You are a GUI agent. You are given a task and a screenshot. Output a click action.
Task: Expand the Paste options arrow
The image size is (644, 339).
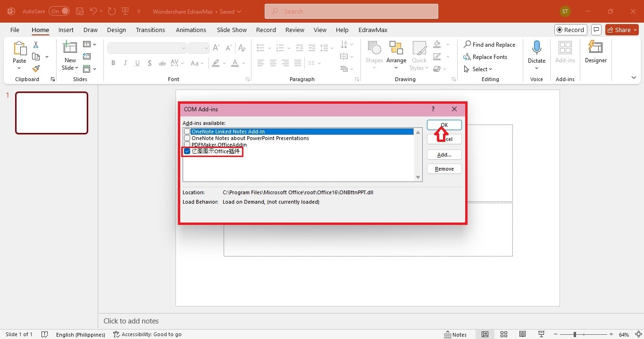click(x=19, y=68)
